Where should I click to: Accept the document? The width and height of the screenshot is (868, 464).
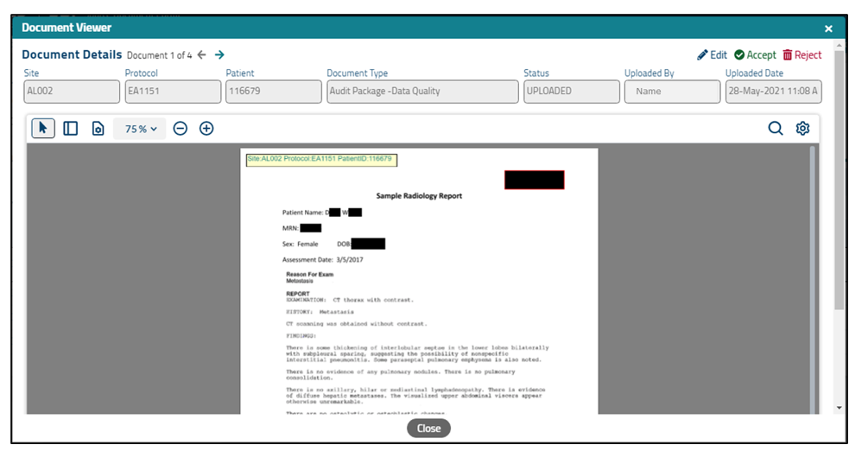point(755,54)
